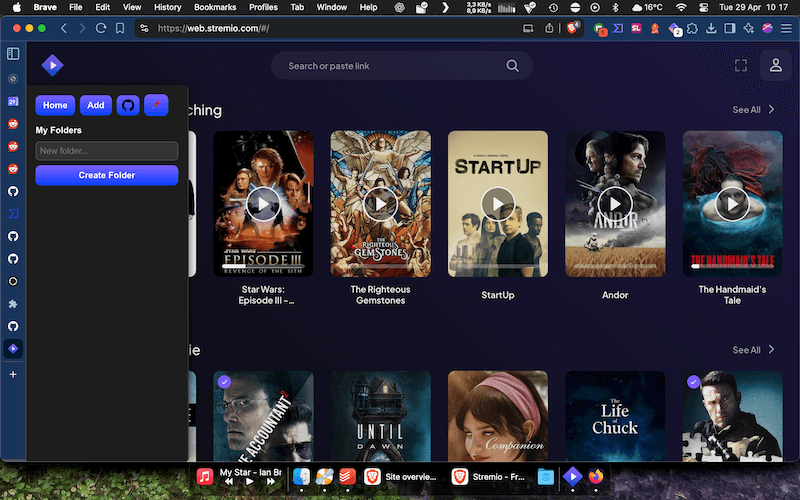The height and width of the screenshot is (500, 800).
Task: Play StartUp using its poster play button
Action: coord(498,204)
